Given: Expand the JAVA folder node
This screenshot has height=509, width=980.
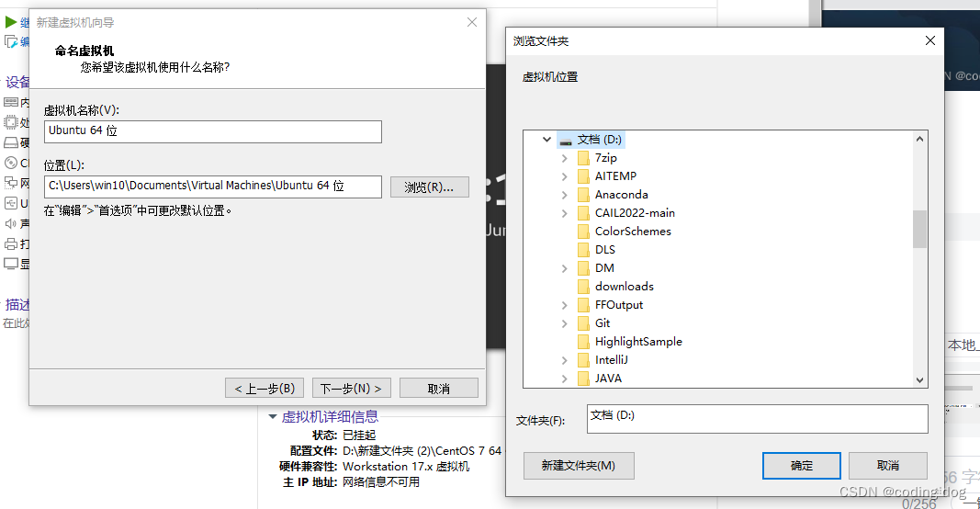Looking at the screenshot, I should pyautogui.click(x=564, y=379).
